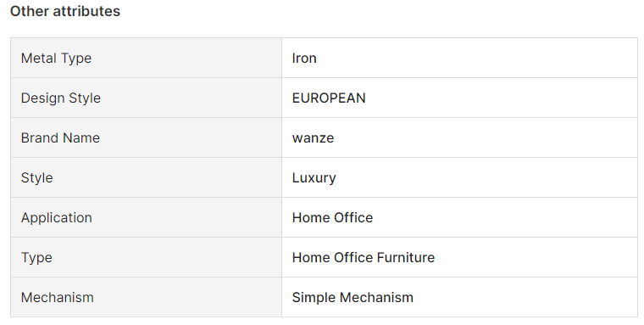Select the Style label cell
This screenshot has height=325, width=644.
pyautogui.click(x=147, y=177)
